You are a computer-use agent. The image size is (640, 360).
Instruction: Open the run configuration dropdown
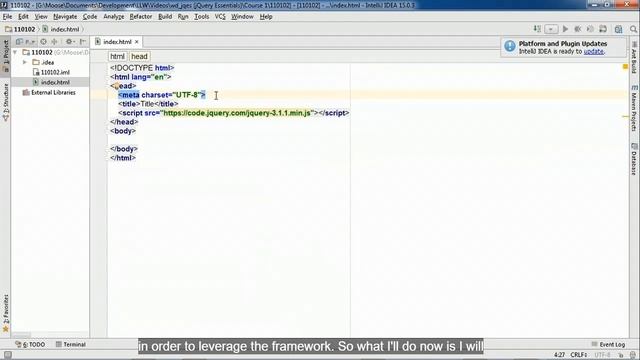click(x=551, y=29)
